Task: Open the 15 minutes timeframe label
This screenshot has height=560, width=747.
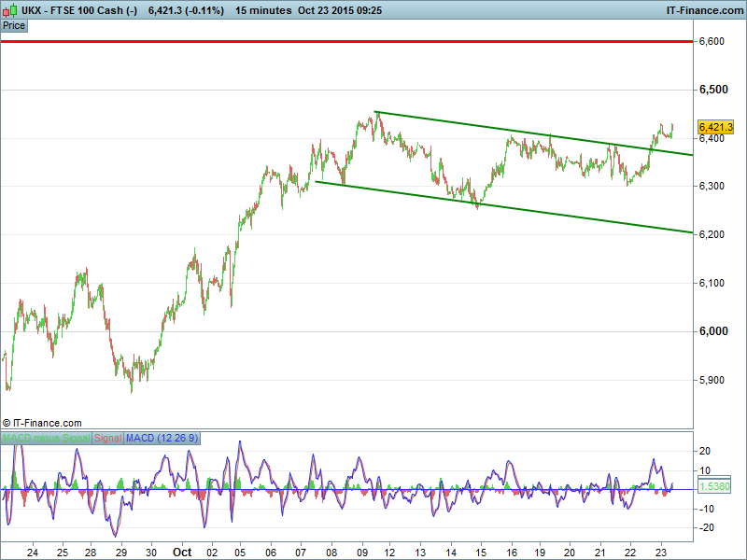Action: 266,9
